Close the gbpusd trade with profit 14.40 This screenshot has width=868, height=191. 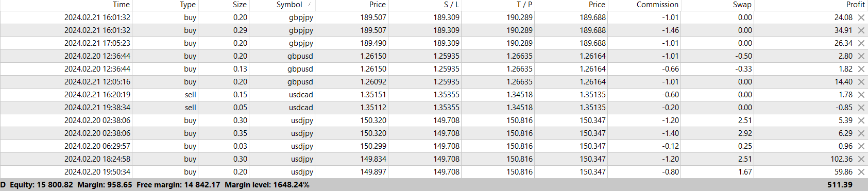click(x=861, y=82)
